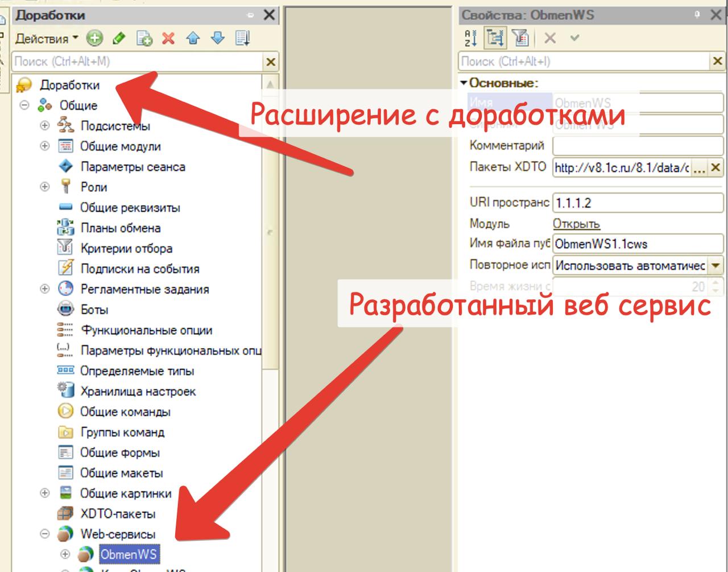Collapse the Общие tree branch
Viewport: 728px width, 572px height.
24,105
